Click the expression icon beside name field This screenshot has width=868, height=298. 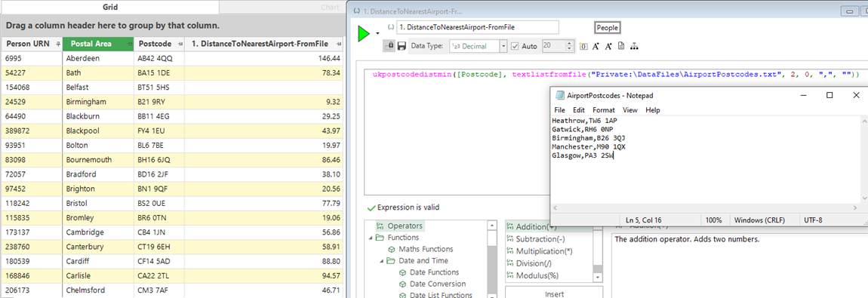(x=391, y=27)
